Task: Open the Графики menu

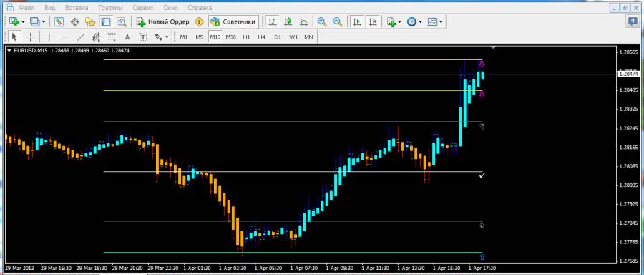Action: tap(110, 8)
